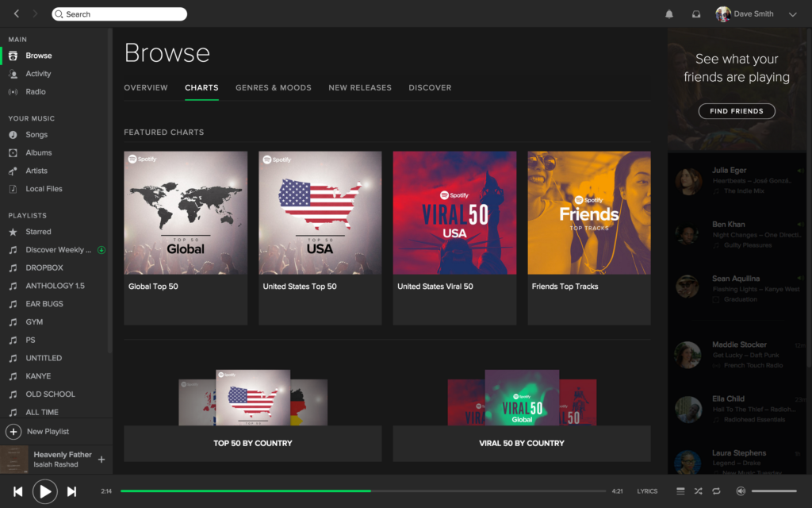The height and width of the screenshot is (508, 812).
Task: Open LYRICS in the player bar
Action: click(647, 491)
